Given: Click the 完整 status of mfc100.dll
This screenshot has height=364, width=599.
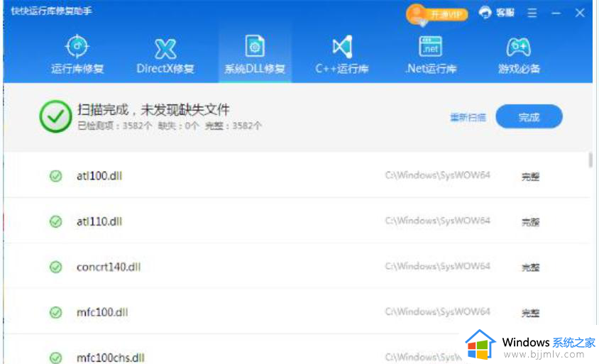Looking at the screenshot, I should point(531,313).
